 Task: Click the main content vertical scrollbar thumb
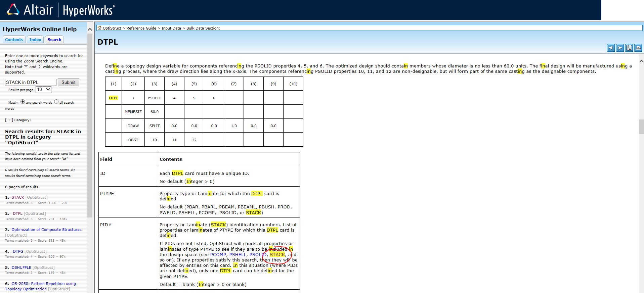[x=641, y=127]
